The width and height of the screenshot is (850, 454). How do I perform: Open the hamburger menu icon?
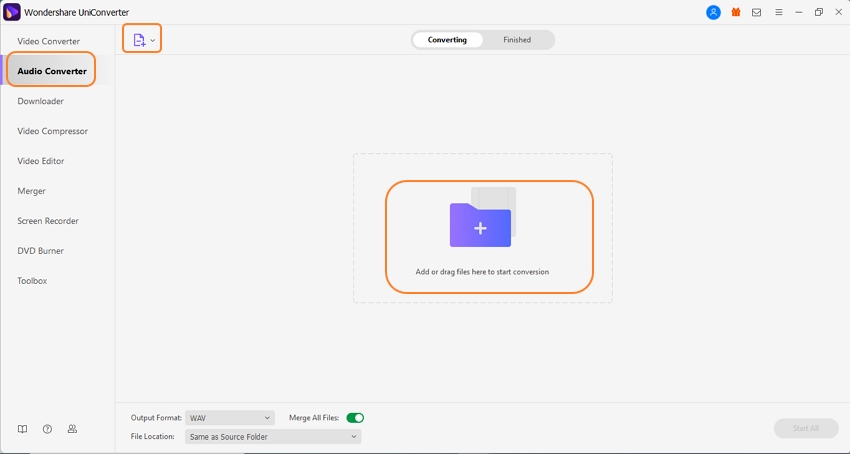click(779, 13)
